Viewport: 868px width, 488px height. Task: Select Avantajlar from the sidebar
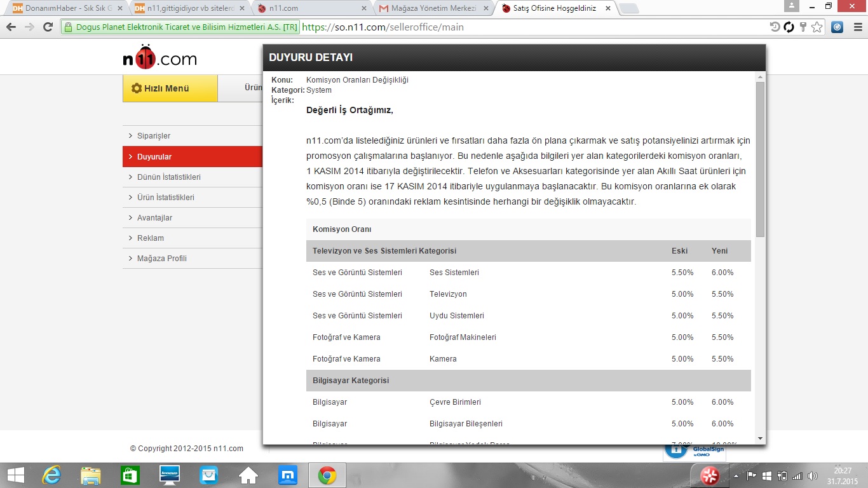tap(193, 217)
